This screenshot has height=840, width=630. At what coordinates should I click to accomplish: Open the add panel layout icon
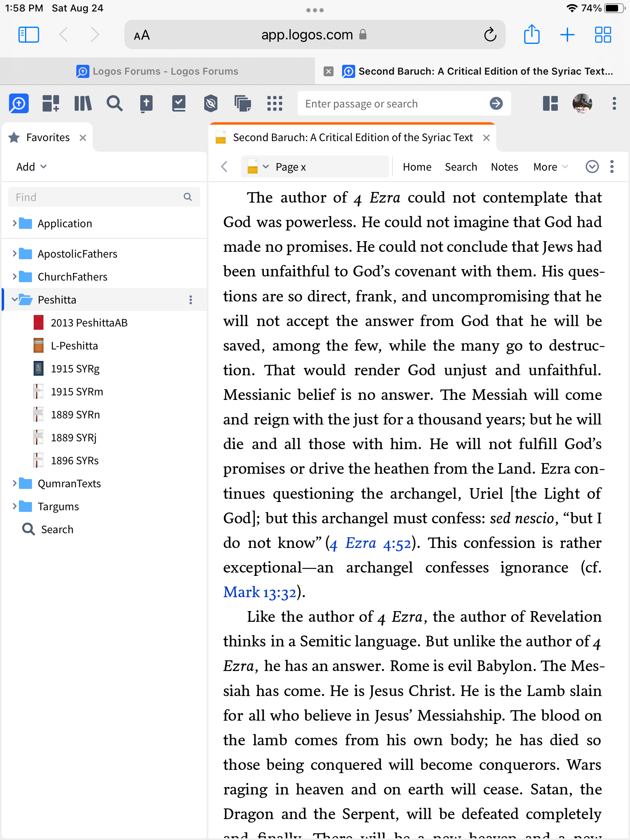point(51,103)
